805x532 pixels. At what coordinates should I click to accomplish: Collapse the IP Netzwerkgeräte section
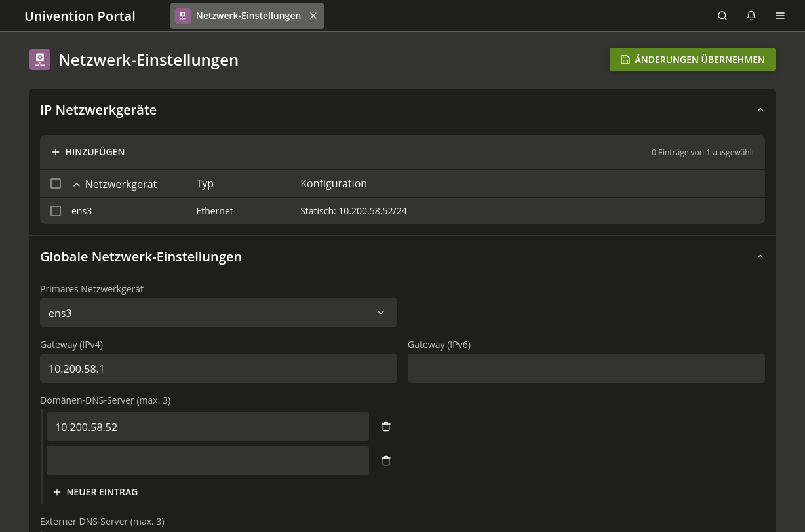[x=760, y=109]
